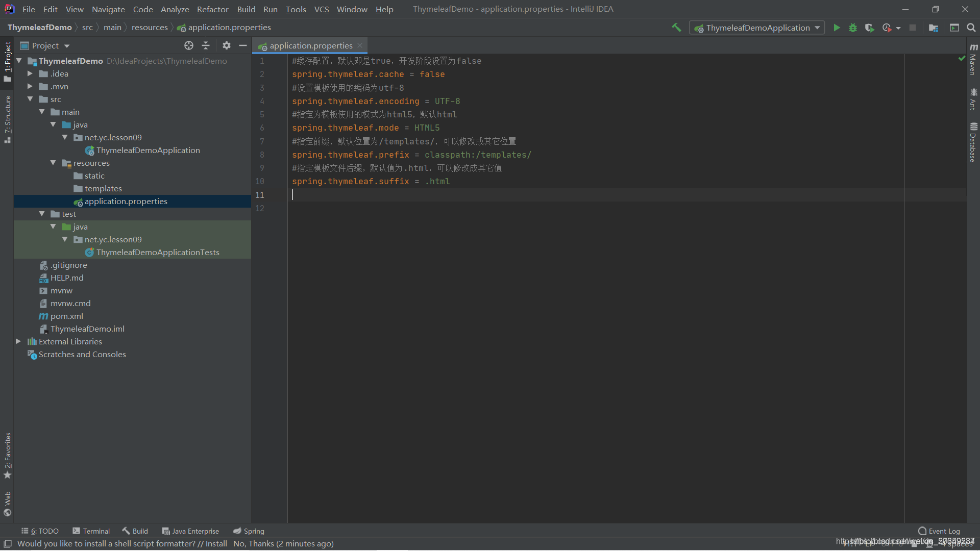The image size is (980, 551).
Task: Open the Structure tool window
Action: (7, 119)
